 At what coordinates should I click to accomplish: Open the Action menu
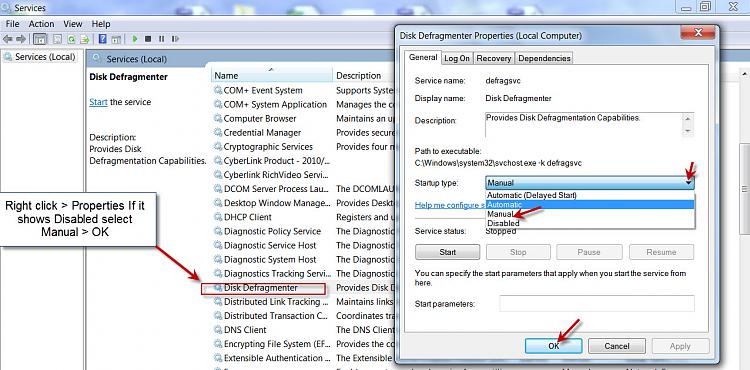point(42,24)
